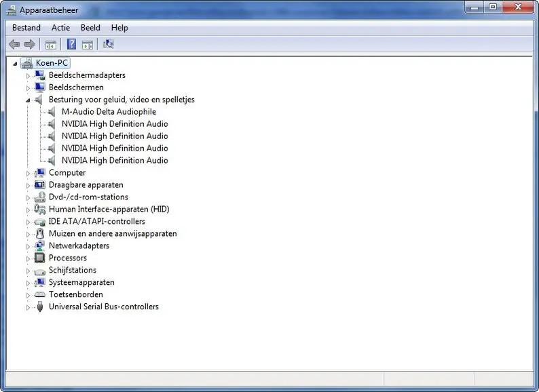Click the Dvd-/cd-rom-stations drive icon

(40, 197)
